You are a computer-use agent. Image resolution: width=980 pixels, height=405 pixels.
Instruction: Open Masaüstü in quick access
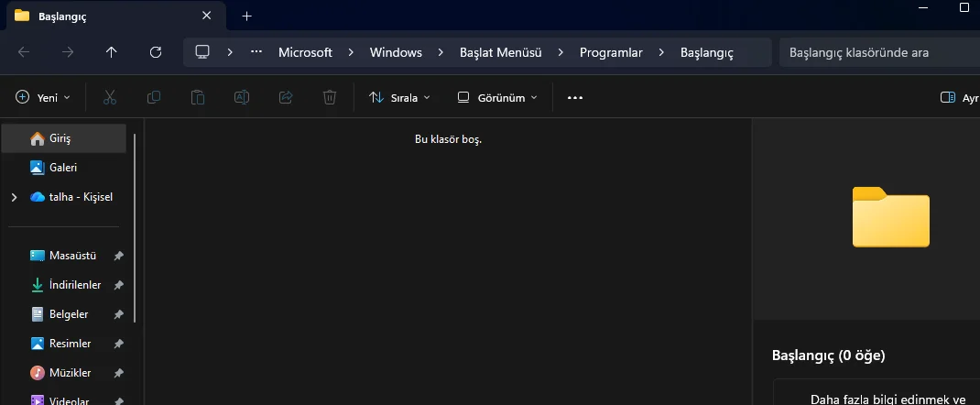pos(64,256)
